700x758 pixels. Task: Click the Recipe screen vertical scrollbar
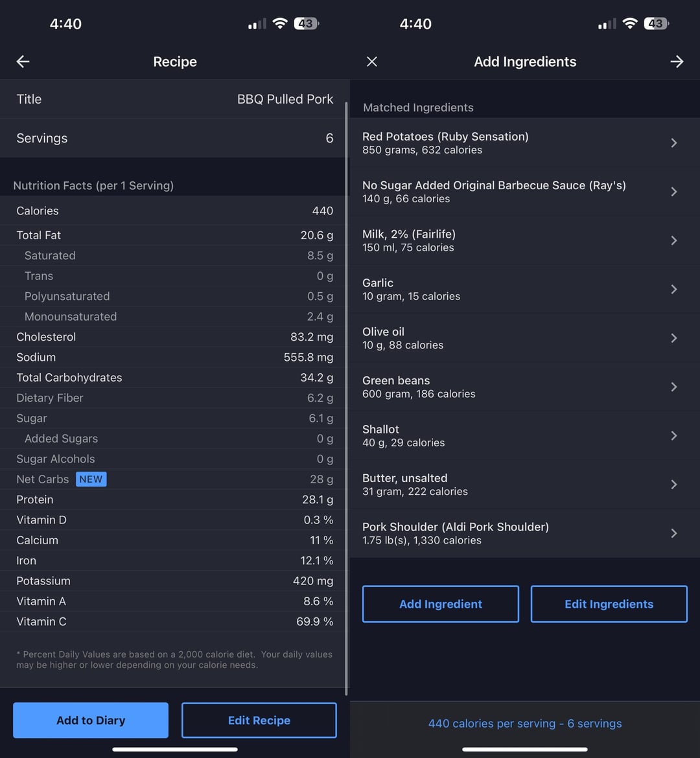[x=346, y=399]
